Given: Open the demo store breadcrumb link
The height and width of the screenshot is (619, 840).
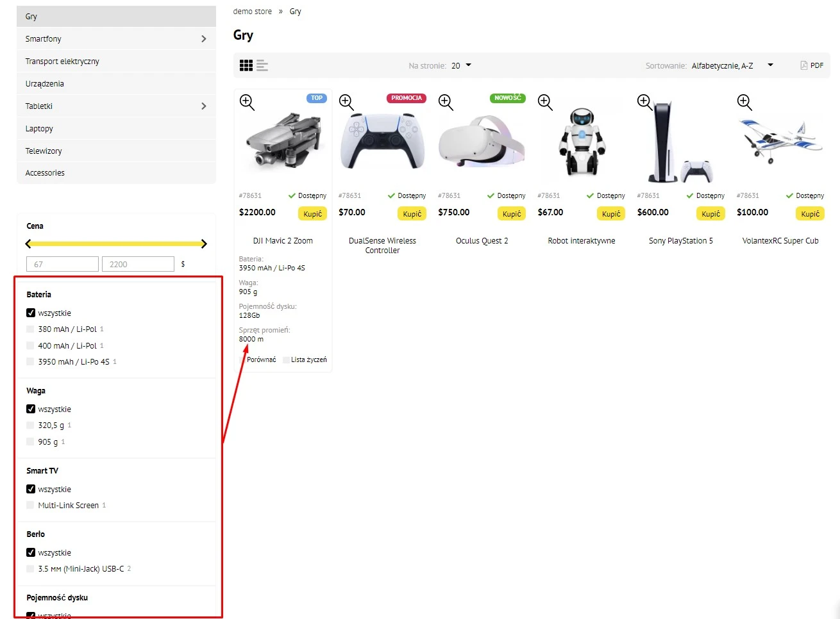Looking at the screenshot, I should [253, 11].
